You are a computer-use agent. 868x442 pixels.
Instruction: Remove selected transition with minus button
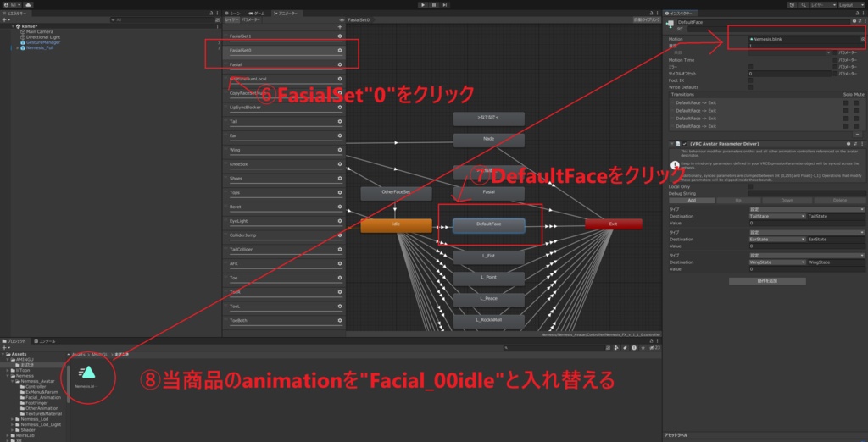point(858,135)
